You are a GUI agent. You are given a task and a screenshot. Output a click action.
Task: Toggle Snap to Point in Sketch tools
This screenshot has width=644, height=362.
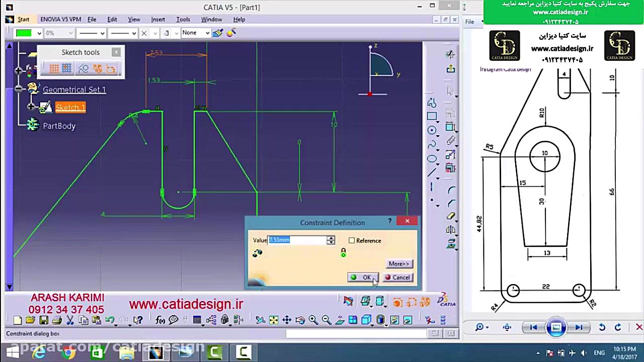pos(66,68)
